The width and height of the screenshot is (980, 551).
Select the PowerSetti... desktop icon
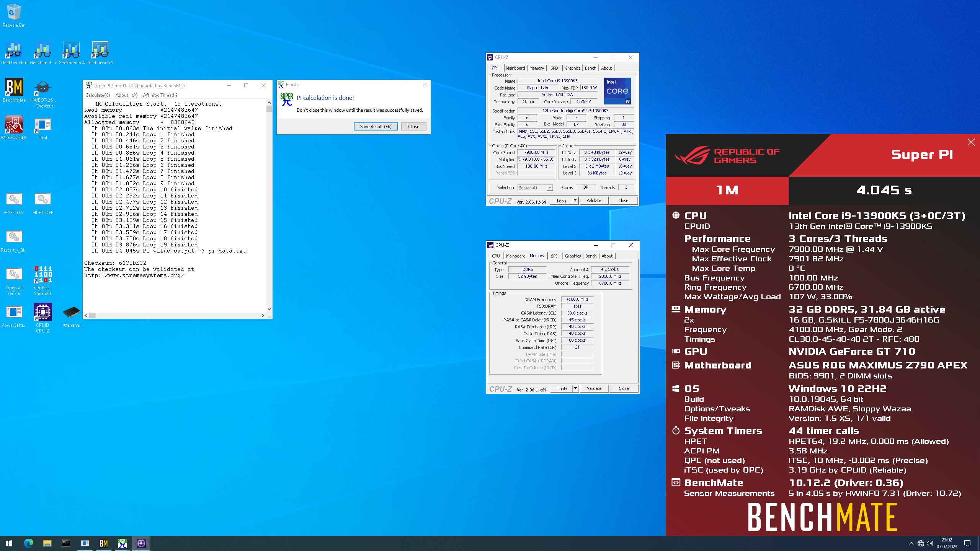click(x=14, y=316)
